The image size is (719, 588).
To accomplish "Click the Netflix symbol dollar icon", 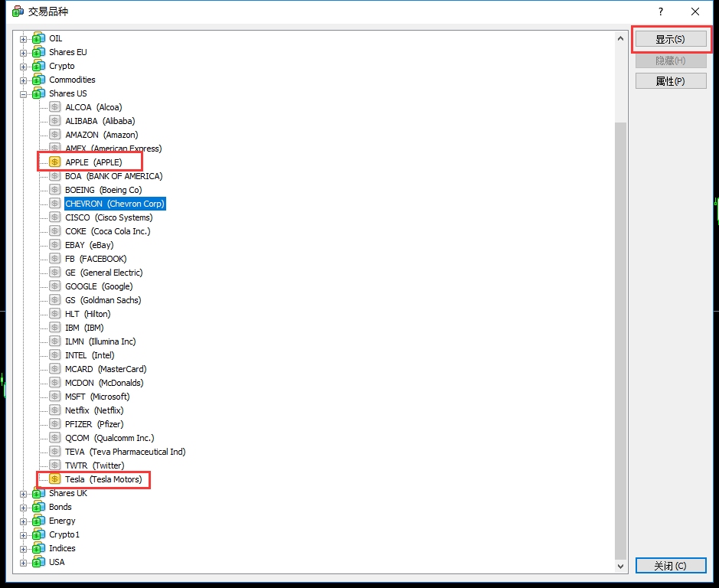I will (x=55, y=410).
